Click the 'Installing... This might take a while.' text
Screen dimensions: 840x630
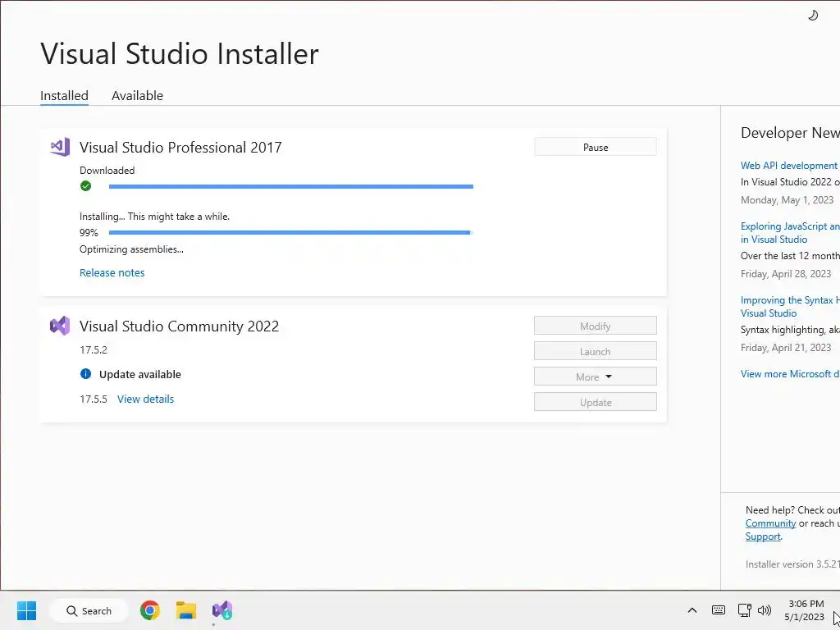[154, 217]
